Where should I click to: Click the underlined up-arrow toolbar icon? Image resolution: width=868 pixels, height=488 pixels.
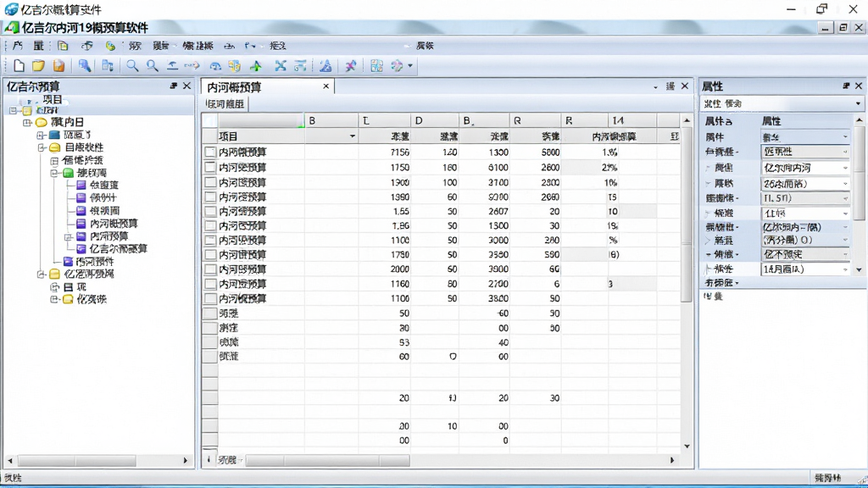[173, 66]
